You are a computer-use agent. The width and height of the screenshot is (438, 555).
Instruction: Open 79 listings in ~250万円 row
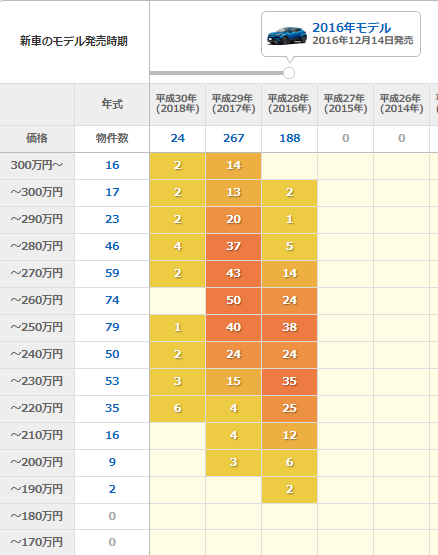tap(112, 327)
